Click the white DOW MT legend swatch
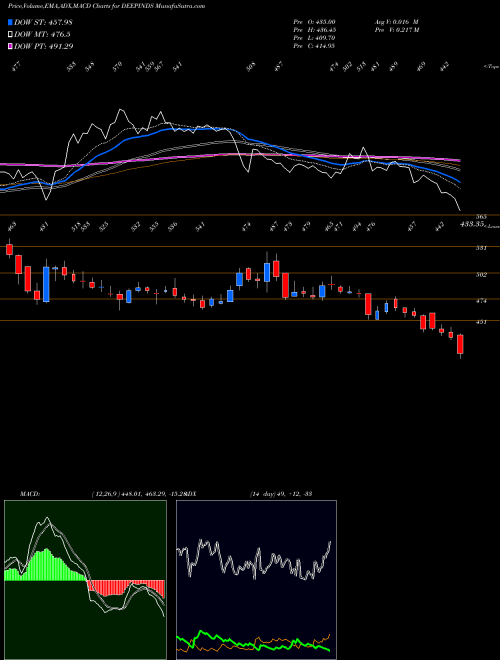500x660 pixels. 11,35
